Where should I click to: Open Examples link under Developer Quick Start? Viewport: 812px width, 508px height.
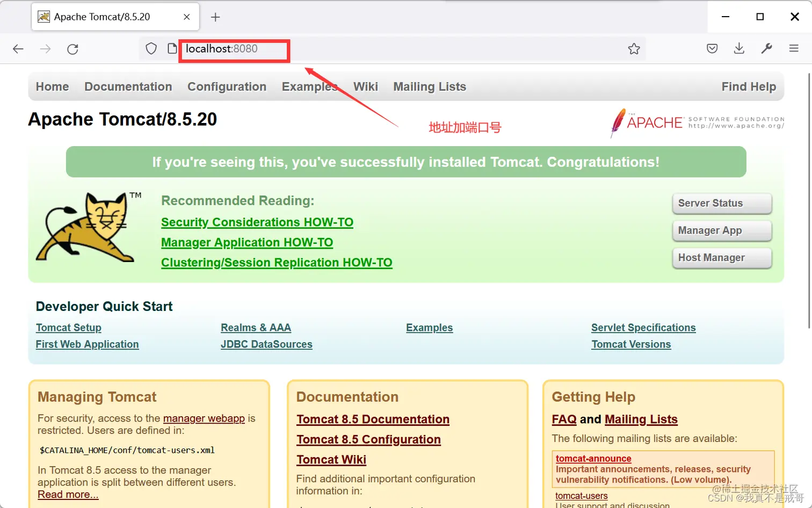click(x=430, y=328)
